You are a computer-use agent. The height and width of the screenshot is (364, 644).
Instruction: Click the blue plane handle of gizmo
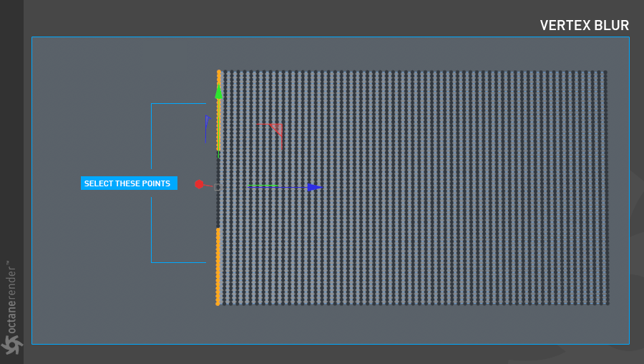point(208,129)
